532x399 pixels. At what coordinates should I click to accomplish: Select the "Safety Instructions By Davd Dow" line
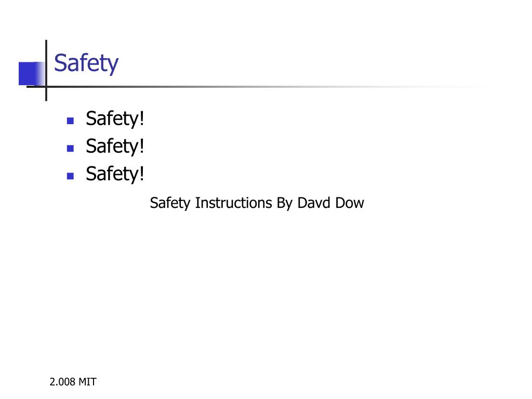(257, 203)
